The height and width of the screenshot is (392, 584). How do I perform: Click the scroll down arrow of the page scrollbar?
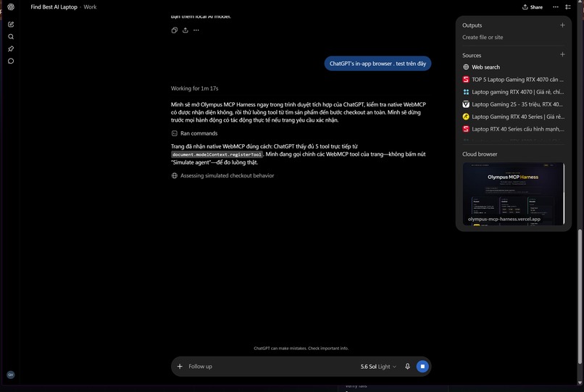(580, 383)
